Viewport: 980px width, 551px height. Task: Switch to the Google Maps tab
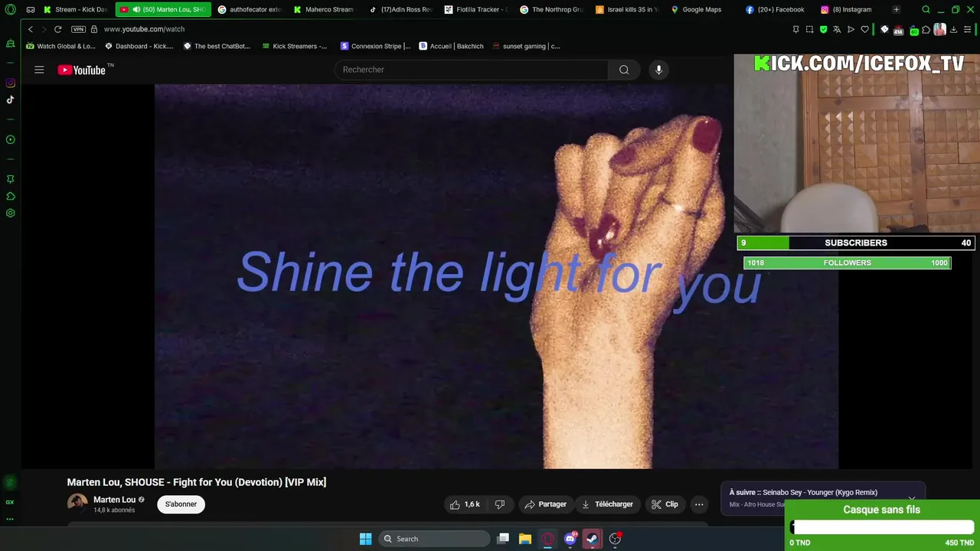(x=701, y=10)
